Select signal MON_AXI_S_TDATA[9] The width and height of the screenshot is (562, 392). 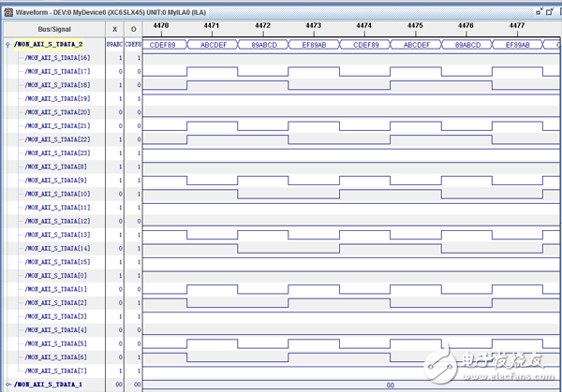(56, 180)
